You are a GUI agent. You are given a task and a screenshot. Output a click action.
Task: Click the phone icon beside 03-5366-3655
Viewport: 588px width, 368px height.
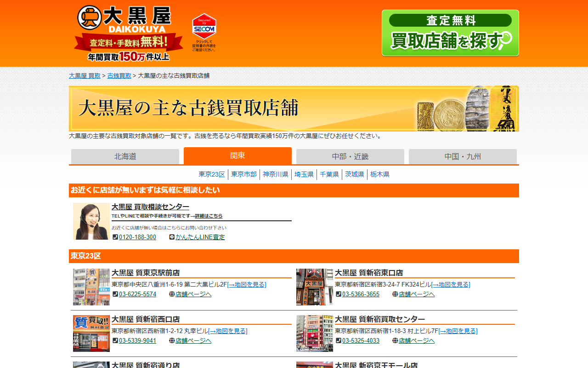[x=339, y=294]
